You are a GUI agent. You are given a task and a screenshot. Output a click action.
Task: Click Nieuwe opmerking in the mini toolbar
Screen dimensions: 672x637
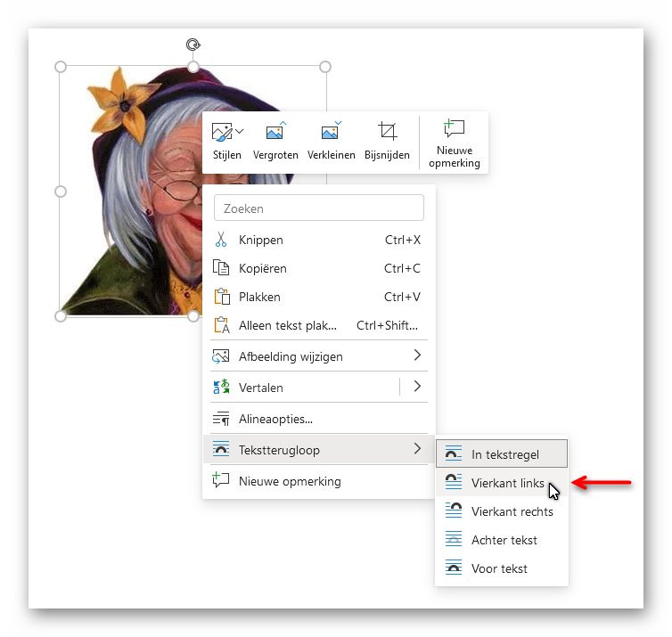pyautogui.click(x=454, y=143)
